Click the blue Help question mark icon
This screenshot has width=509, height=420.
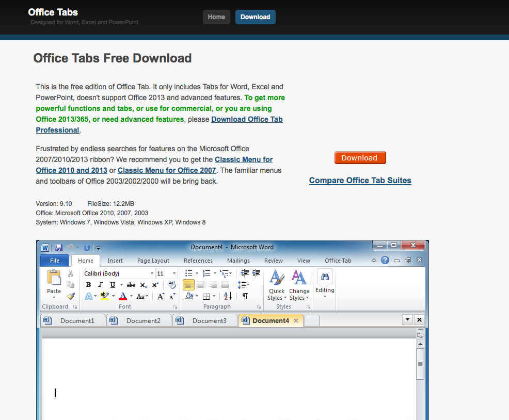385,260
